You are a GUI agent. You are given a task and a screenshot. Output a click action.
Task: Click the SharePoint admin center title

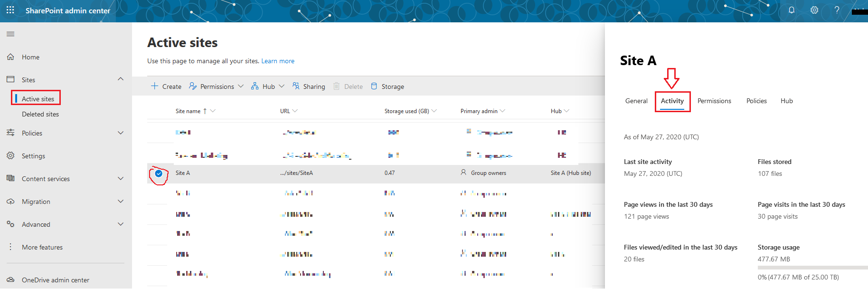coord(68,10)
